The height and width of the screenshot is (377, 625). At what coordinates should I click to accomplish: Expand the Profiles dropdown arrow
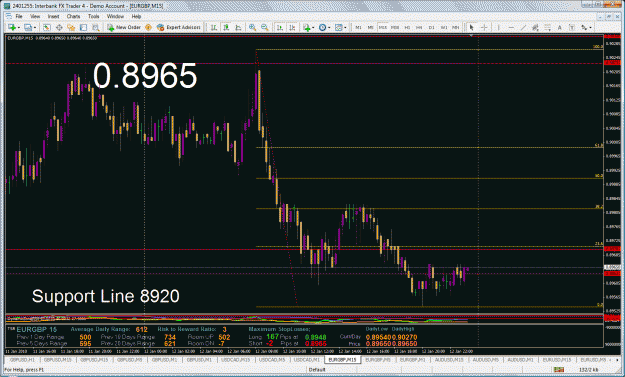coord(35,27)
